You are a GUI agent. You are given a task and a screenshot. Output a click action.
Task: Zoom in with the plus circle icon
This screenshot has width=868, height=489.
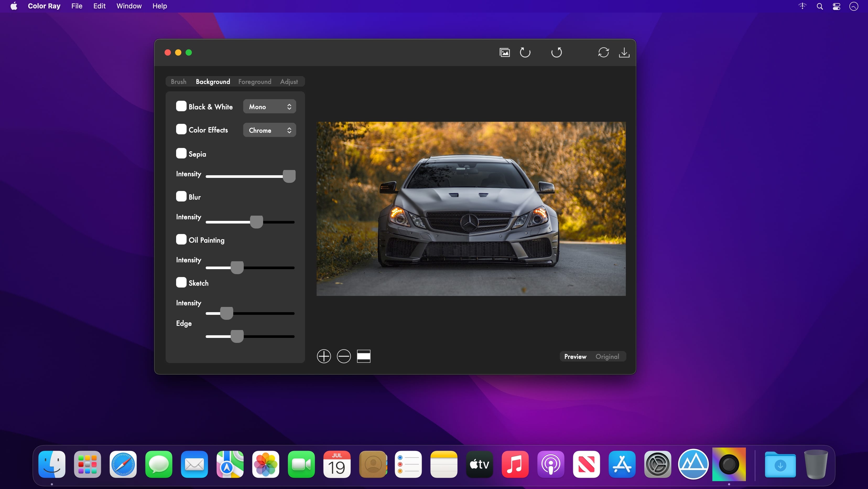click(324, 356)
